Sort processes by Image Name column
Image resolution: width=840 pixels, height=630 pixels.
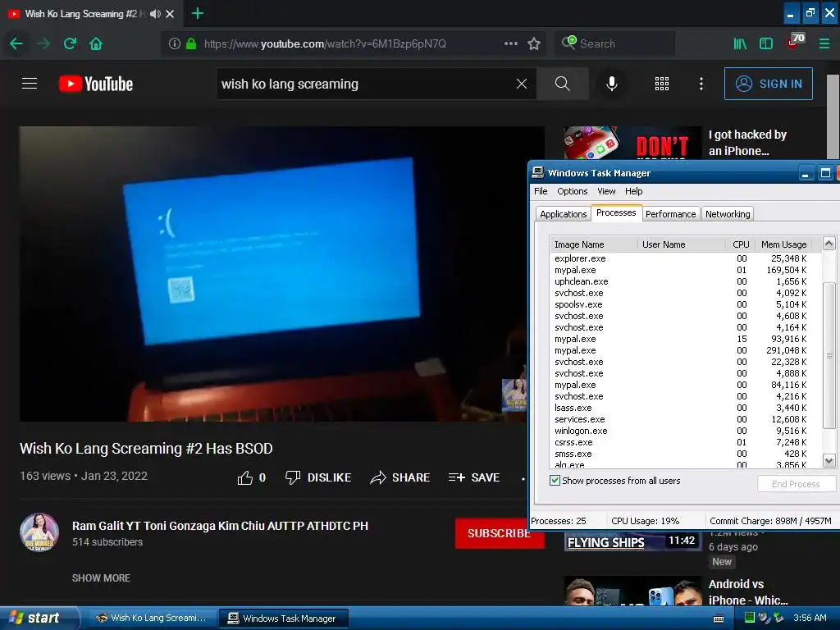[x=594, y=244]
